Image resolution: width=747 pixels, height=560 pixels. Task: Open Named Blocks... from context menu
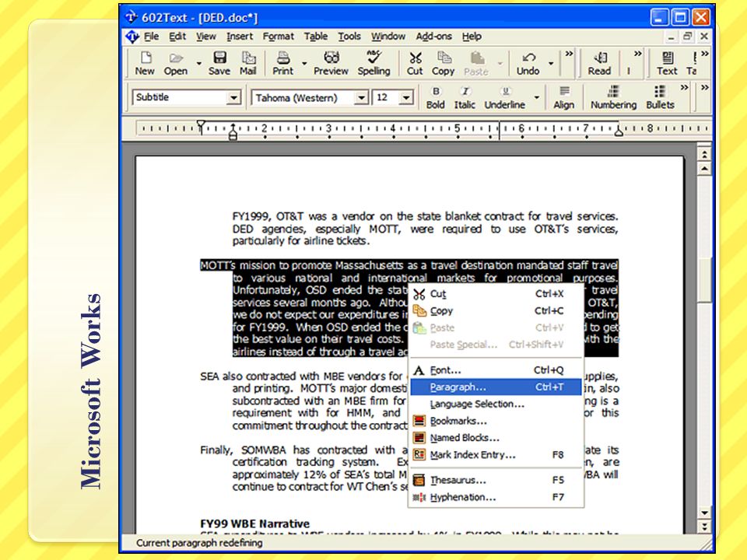point(496,438)
